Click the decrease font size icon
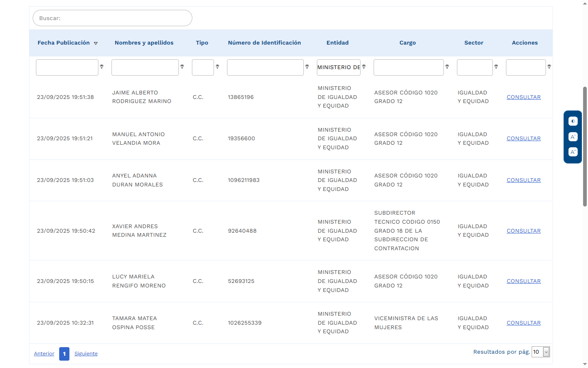 [573, 137]
